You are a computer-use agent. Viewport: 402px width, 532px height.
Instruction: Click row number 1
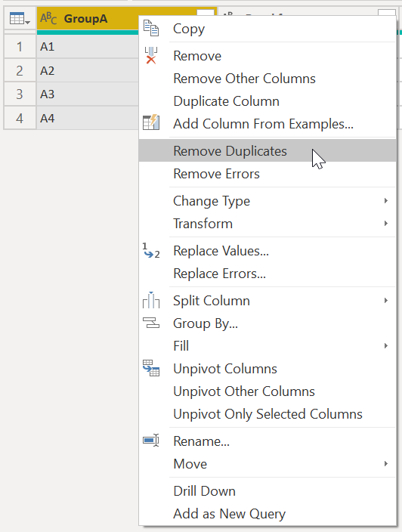(x=20, y=47)
